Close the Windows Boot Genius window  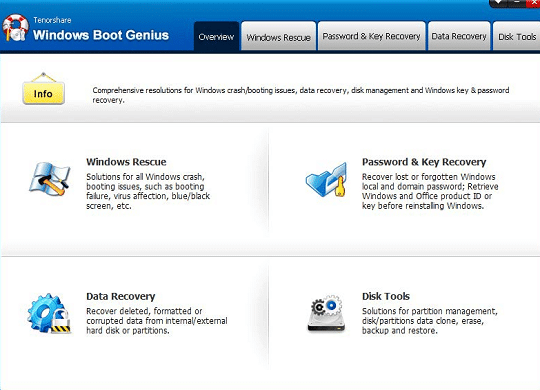[x=533, y=3]
